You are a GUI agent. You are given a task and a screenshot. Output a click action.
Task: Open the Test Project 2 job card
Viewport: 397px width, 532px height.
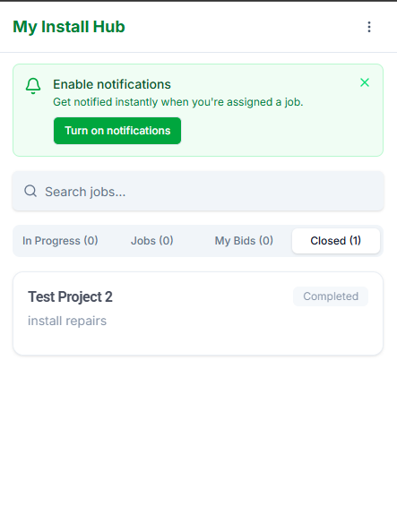point(198,313)
